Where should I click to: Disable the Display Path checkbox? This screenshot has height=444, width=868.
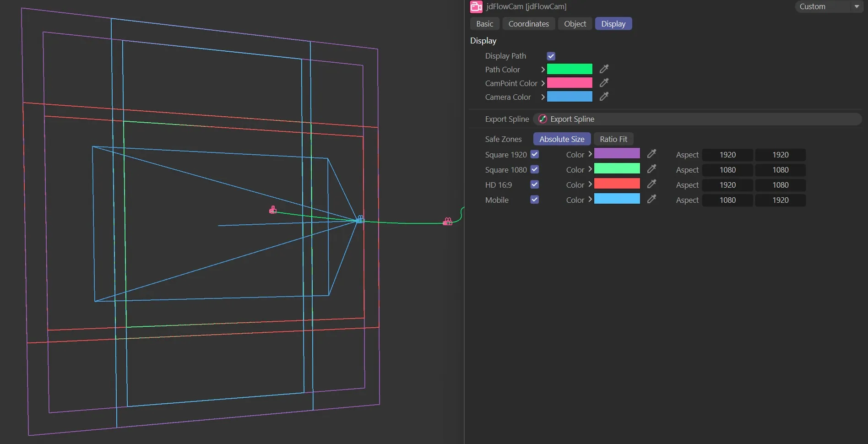[551, 56]
